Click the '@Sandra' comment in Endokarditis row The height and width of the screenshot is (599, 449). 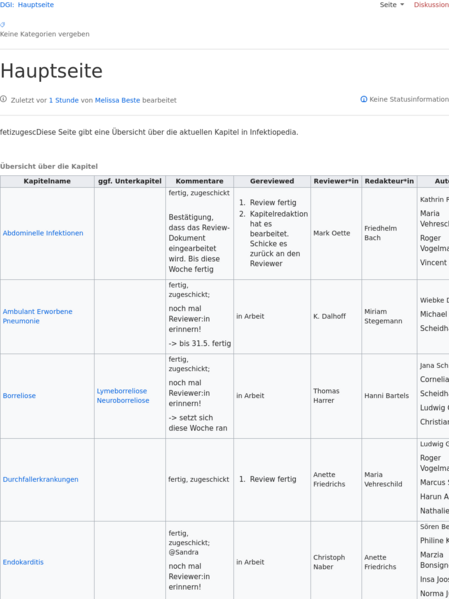coord(183,552)
